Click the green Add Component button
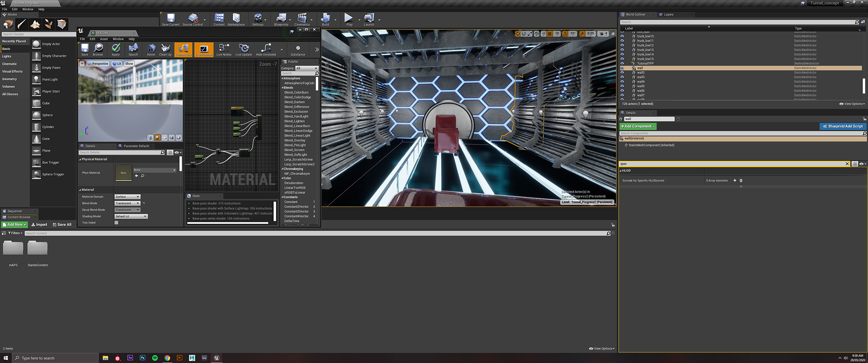The width and height of the screenshot is (868, 363). 638,127
